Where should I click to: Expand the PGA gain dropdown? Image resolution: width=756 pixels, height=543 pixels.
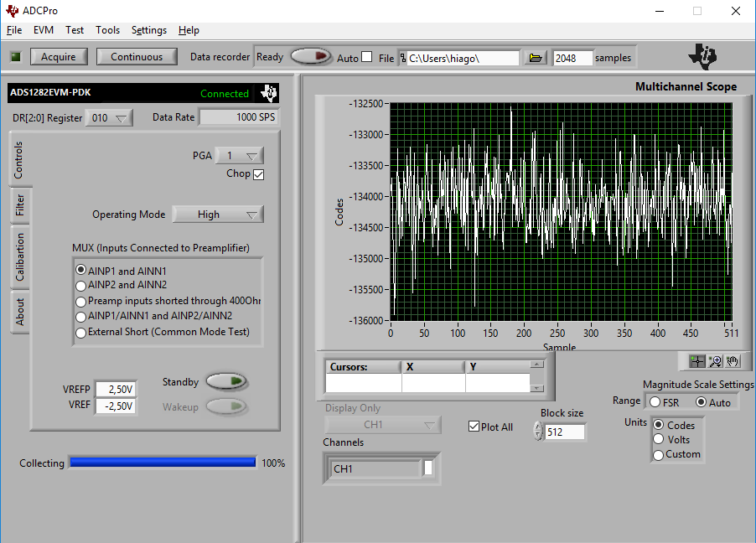pyautogui.click(x=240, y=155)
